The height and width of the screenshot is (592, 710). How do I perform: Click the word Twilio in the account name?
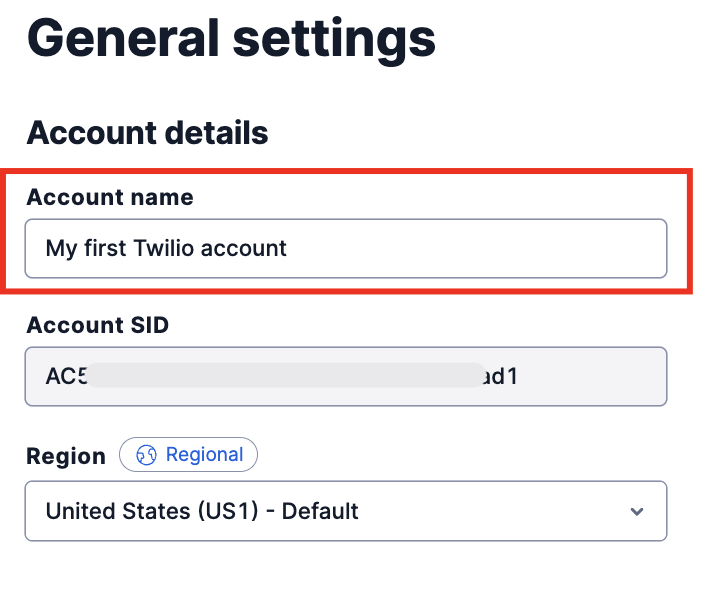164,248
